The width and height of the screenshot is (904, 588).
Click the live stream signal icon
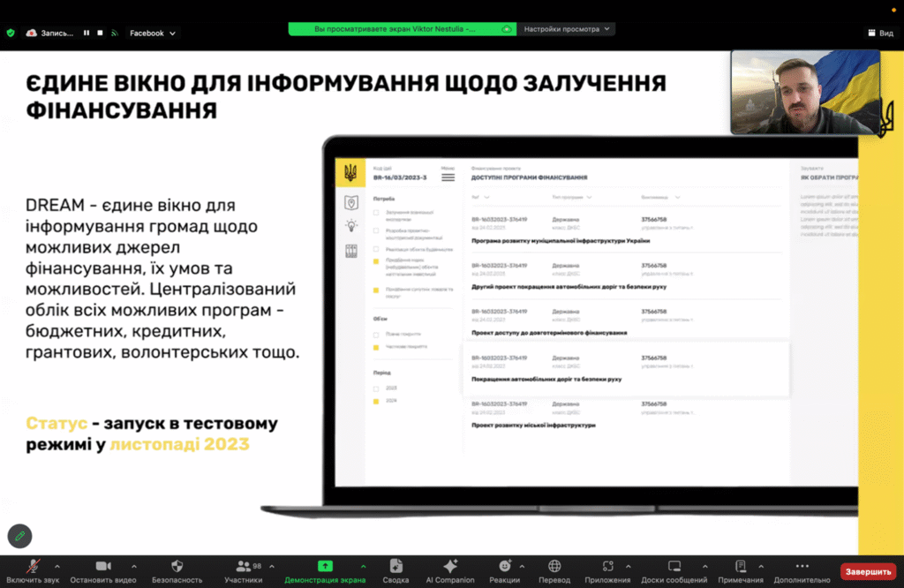[x=115, y=33]
